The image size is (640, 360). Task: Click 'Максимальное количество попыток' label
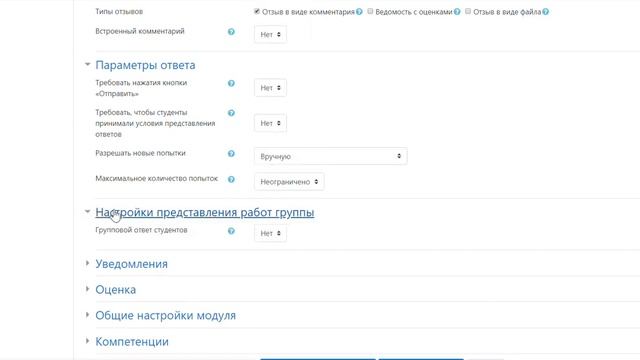157,178
